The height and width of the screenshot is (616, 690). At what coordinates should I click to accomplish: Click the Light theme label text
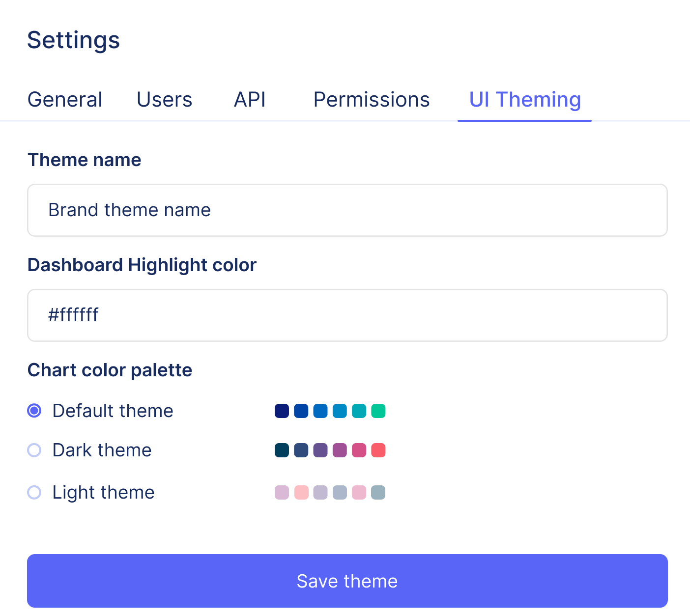(104, 492)
